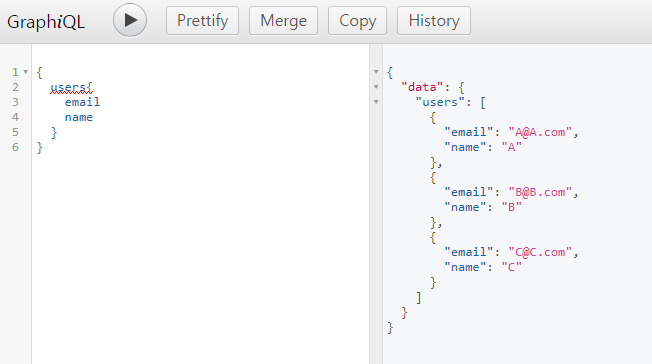652x364 pixels.
Task: Run the query with the Execute play button
Action: click(130, 20)
